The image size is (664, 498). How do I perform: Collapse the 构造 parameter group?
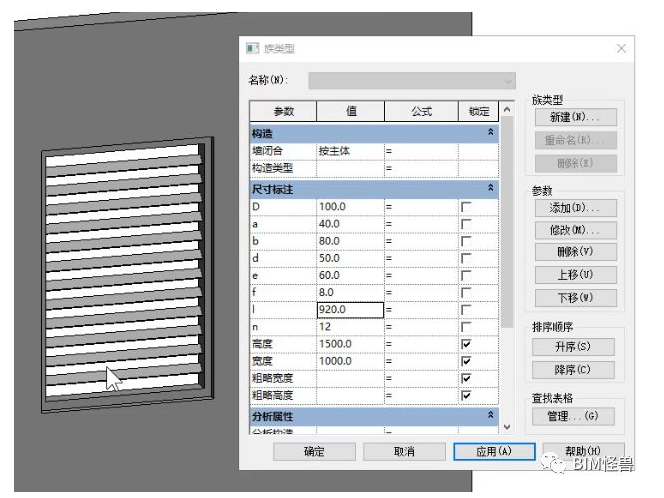pyautogui.click(x=490, y=133)
